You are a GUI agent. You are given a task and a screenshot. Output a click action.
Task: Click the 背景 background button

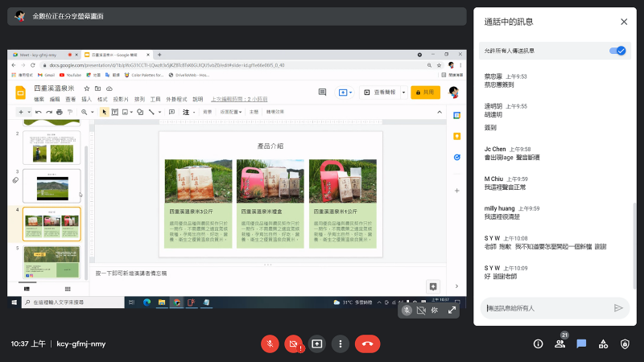(208, 112)
